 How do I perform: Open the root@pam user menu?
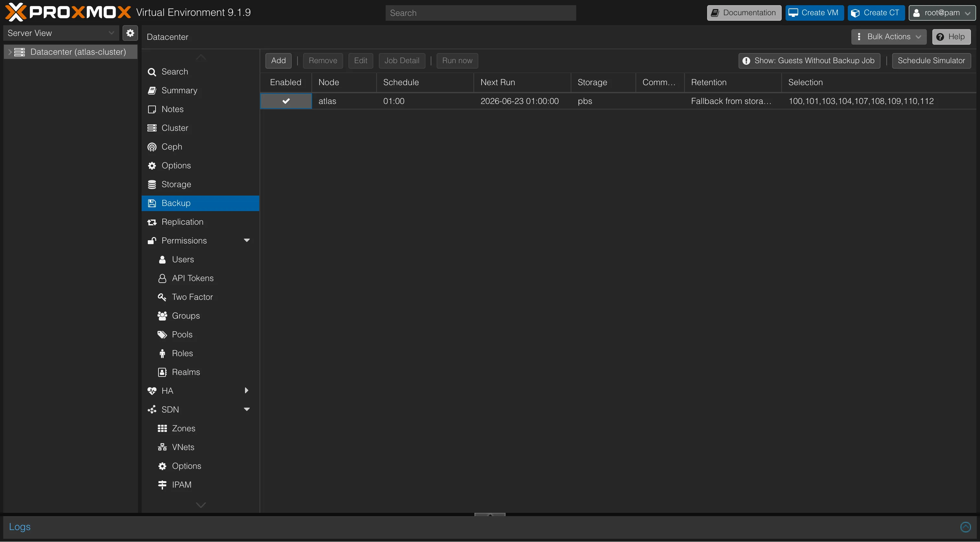tap(941, 13)
